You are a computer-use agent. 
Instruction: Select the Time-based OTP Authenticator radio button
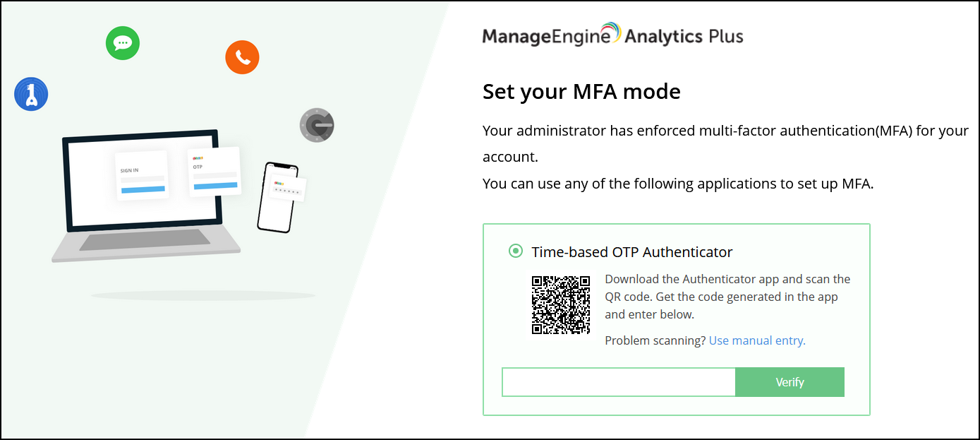(x=516, y=251)
